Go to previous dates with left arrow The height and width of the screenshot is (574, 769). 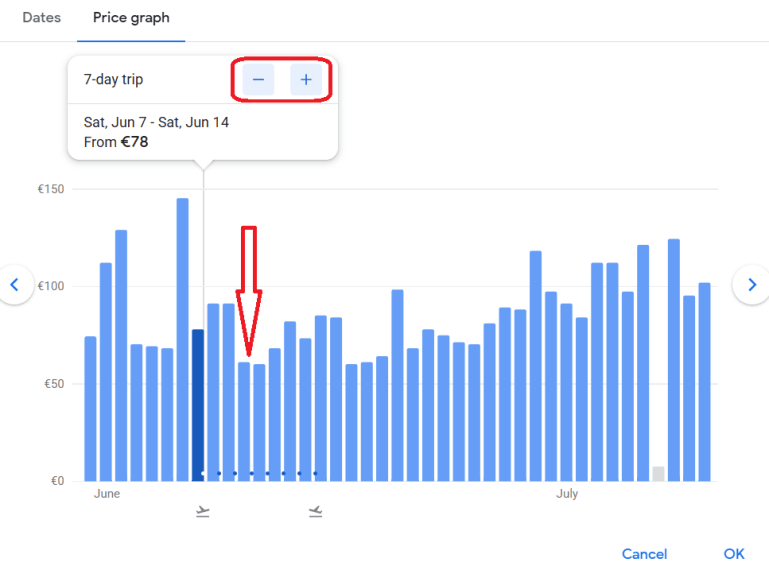pyautogui.click(x=14, y=285)
